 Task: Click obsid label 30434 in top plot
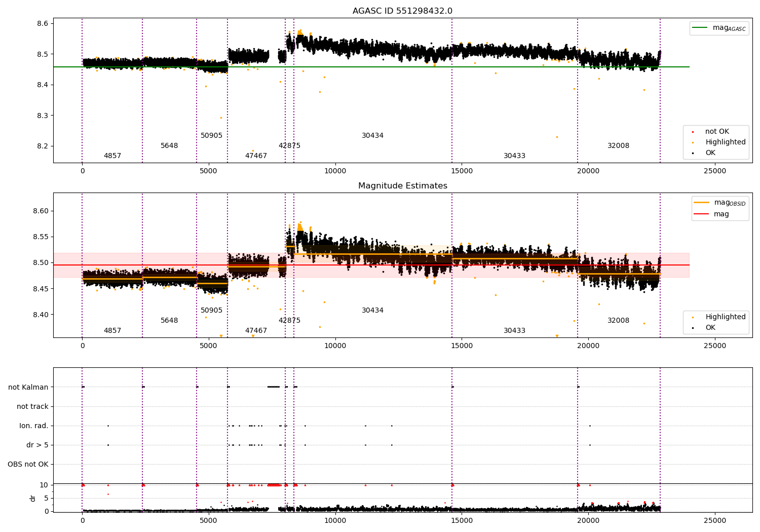(x=372, y=136)
